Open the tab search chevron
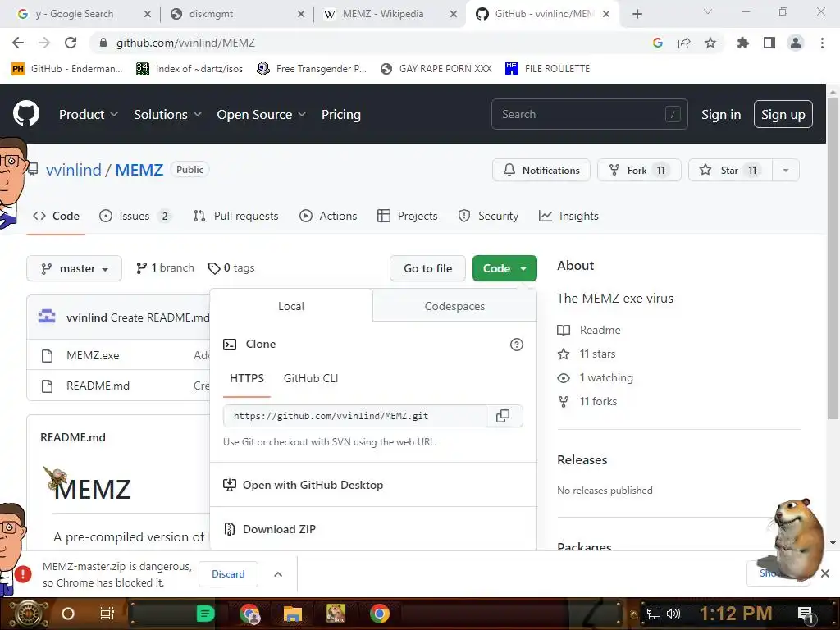840x630 pixels. coord(708,11)
